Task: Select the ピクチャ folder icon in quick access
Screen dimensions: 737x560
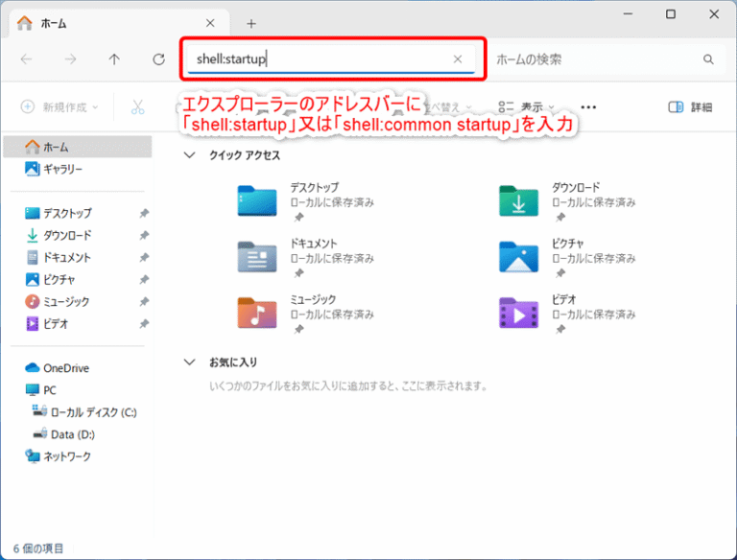Action: [518, 257]
